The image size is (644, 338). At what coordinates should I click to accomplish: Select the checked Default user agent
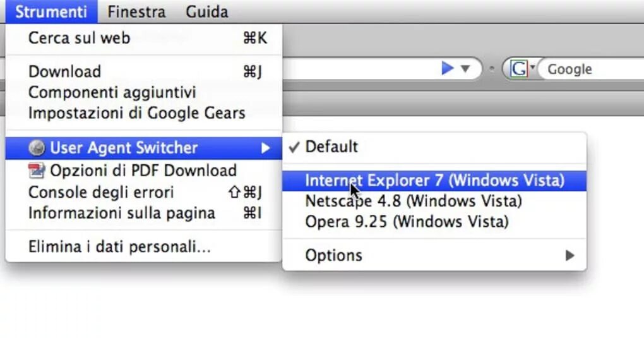(x=434, y=147)
